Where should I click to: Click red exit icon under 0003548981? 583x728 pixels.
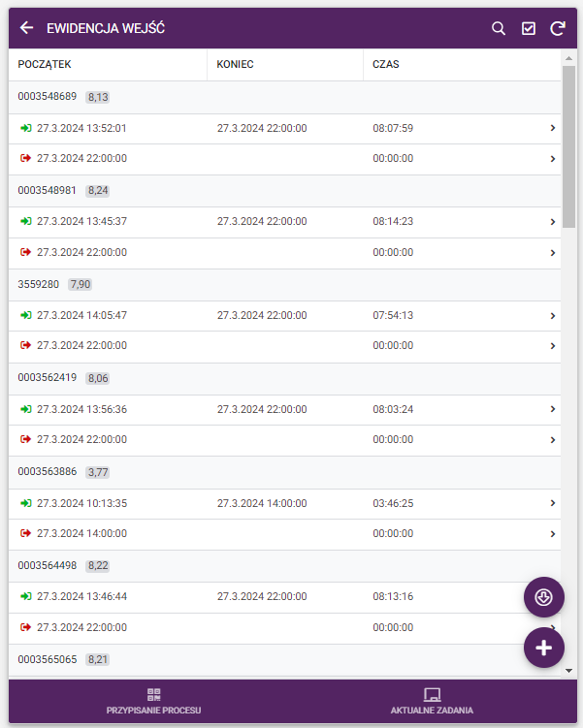[25, 252]
